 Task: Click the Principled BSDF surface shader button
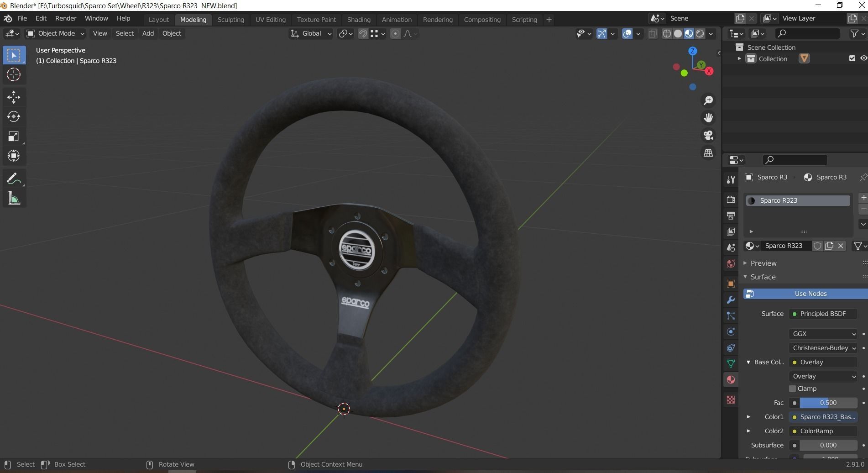823,314
